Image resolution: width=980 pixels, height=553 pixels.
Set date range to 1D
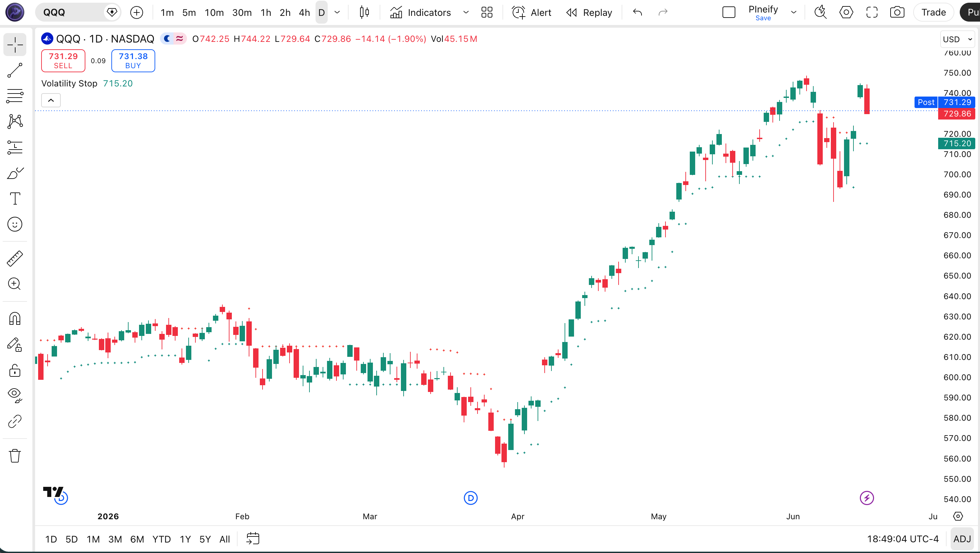51,539
